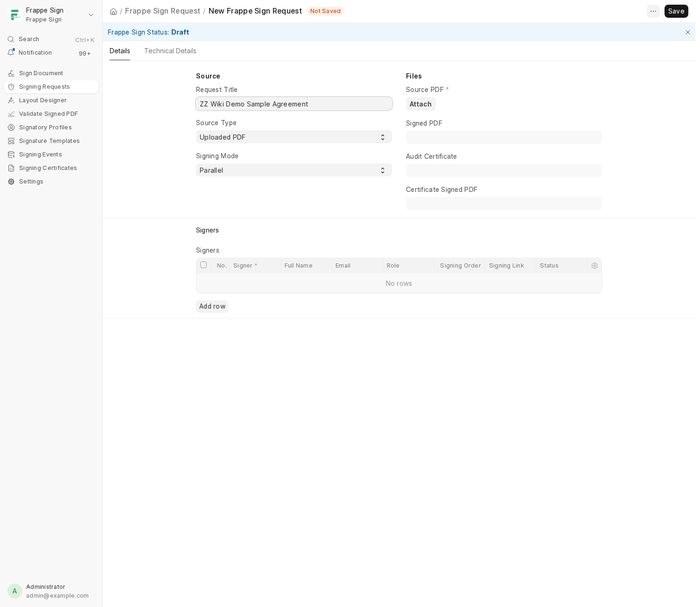Click Attach for Source PDF
This screenshot has width=700, height=607.
coord(420,104)
